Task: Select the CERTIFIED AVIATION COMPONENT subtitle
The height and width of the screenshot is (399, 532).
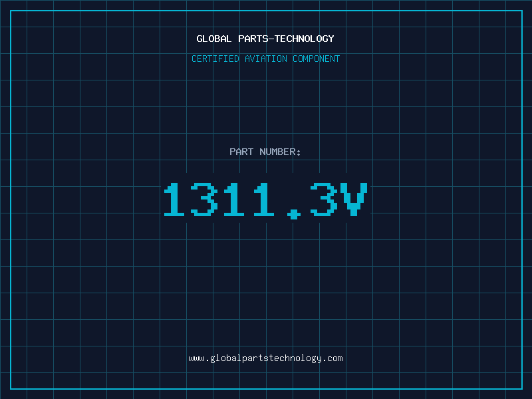Action: click(x=265, y=59)
